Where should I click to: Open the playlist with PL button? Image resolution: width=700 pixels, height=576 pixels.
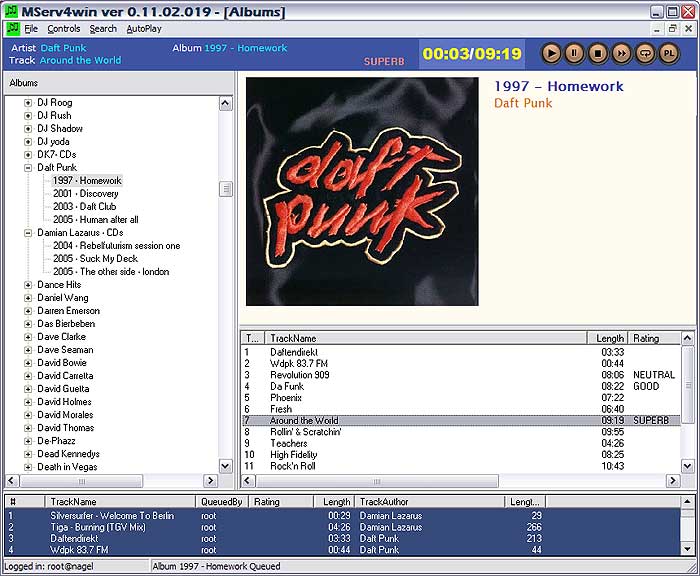click(669, 54)
